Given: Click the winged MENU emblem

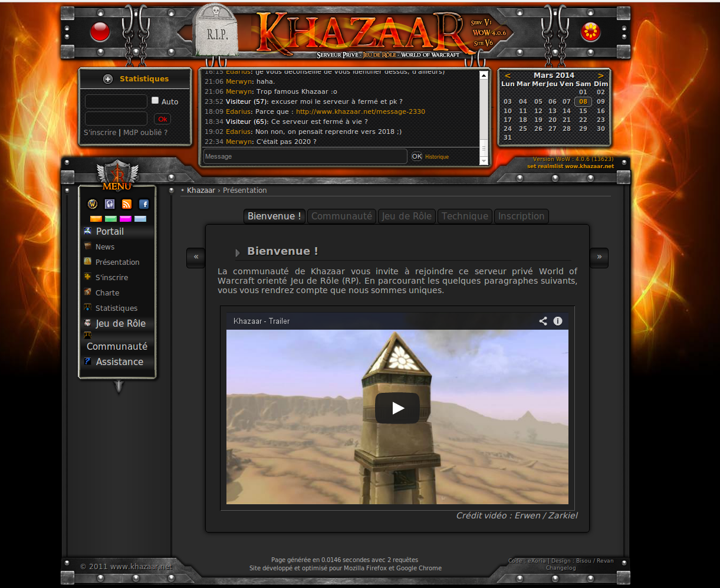Looking at the screenshot, I should click(117, 176).
